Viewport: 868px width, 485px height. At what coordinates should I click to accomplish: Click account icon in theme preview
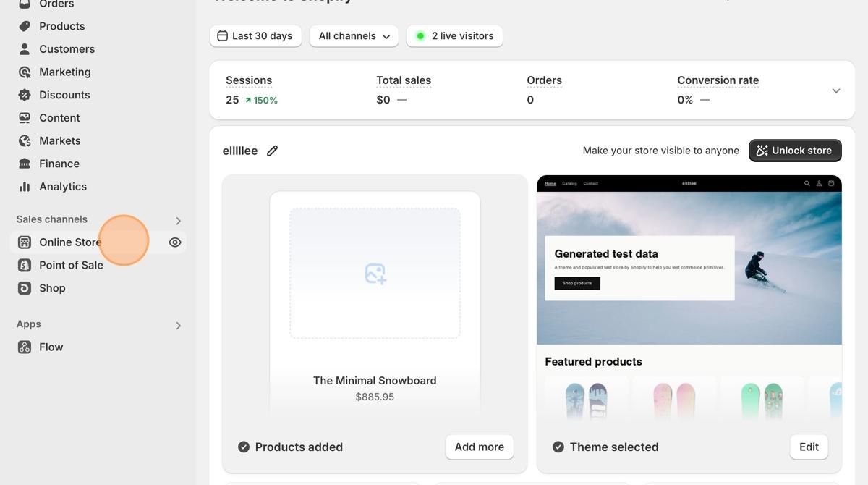[x=819, y=183]
